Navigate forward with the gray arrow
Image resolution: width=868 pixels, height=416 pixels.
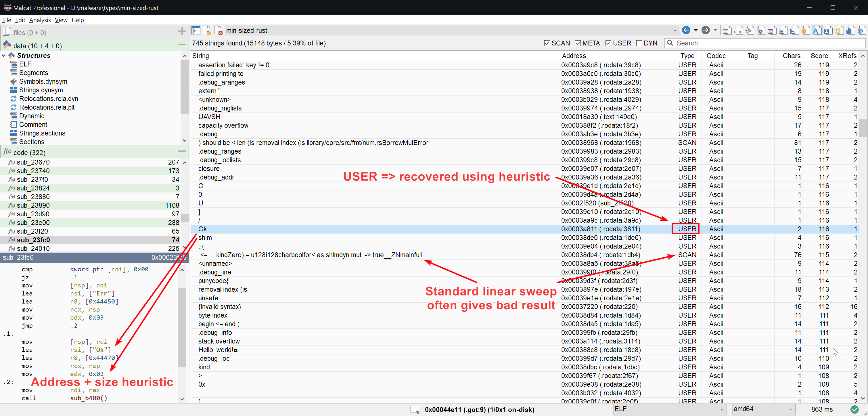pos(706,30)
